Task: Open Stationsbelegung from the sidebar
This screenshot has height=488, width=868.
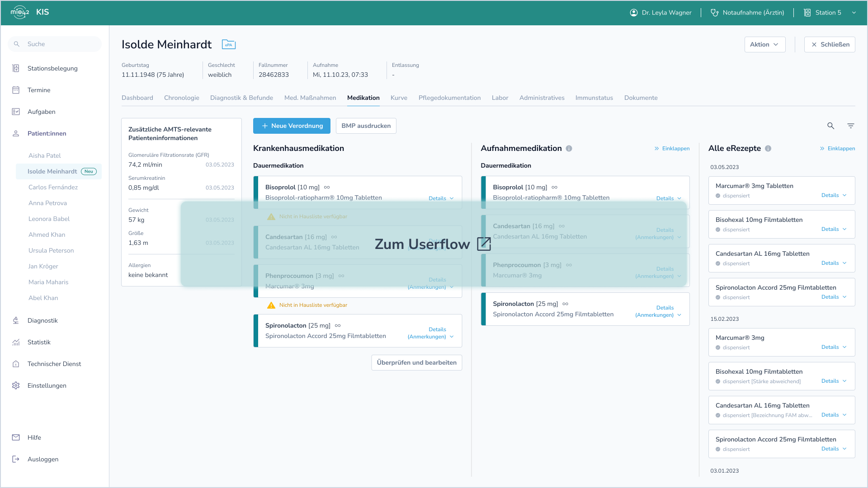Action: [x=52, y=68]
